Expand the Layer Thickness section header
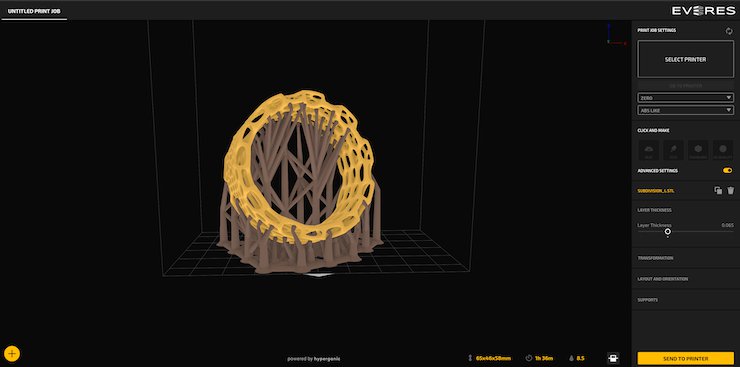Image resolution: width=740 pixels, height=367 pixels. click(x=654, y=210)
